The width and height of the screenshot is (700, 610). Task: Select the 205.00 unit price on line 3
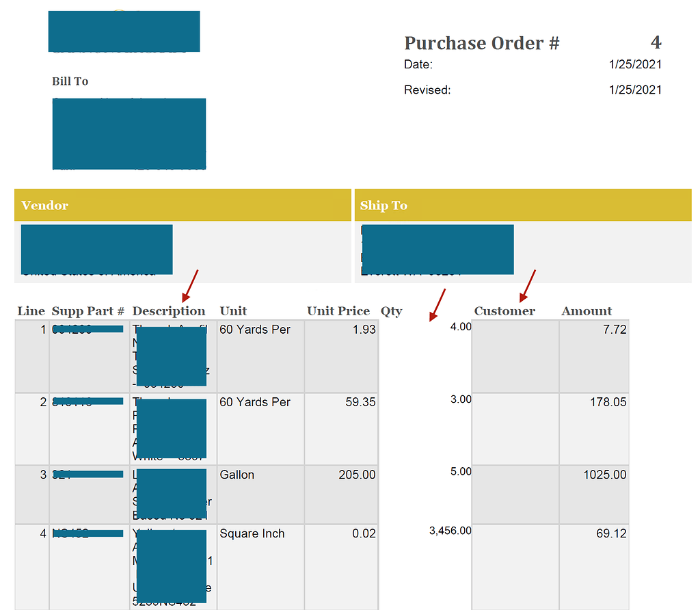pyautogui.click(x=355, y=474)
